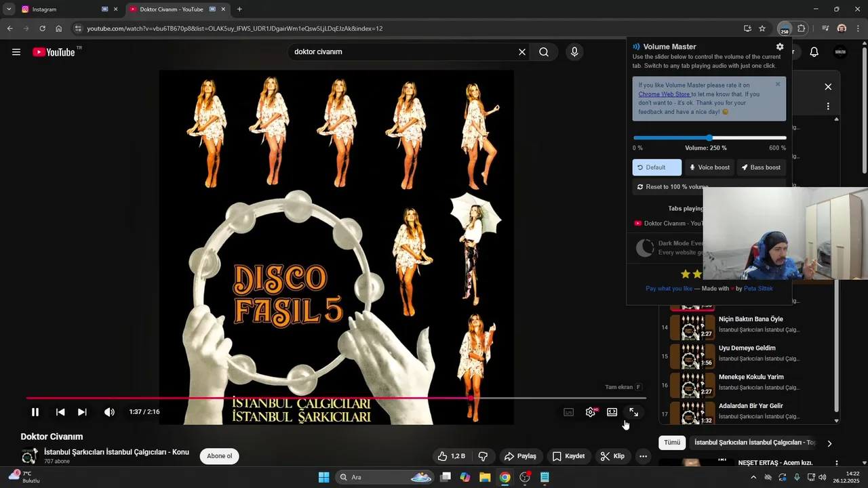Open the Windows taskbar search box
Viewport: 868px width, 488px height.
(385, 477)
